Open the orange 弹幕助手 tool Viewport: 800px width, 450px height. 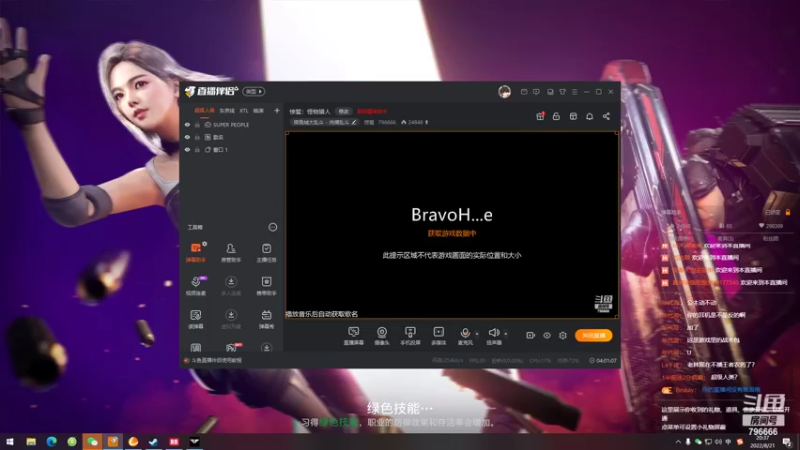click(x=196, y=252)
